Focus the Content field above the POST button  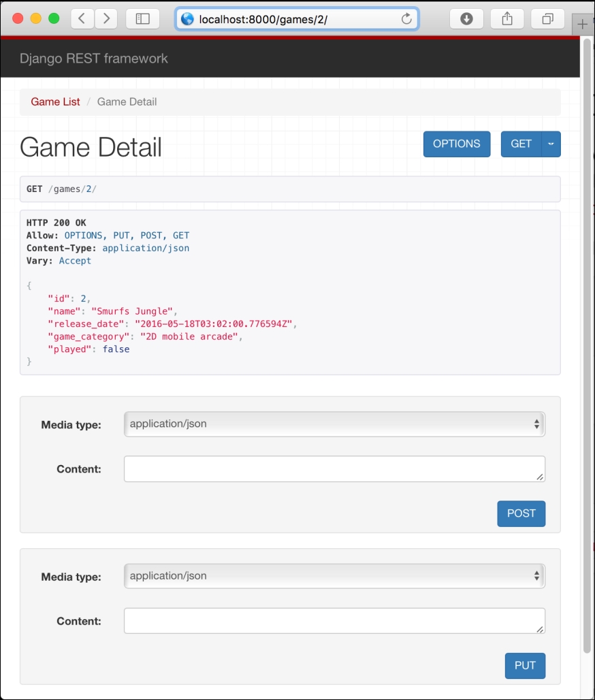[x=334, y=469]
